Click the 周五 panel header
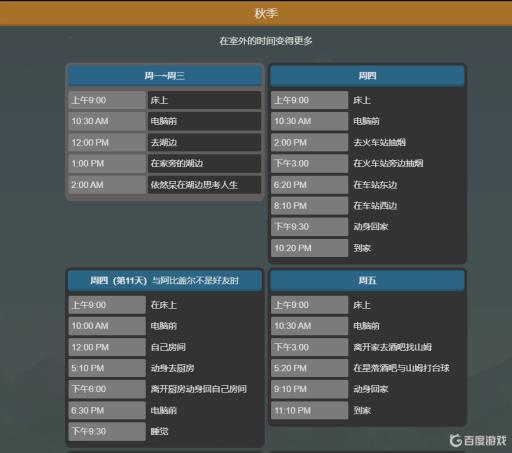 [367, 280]
